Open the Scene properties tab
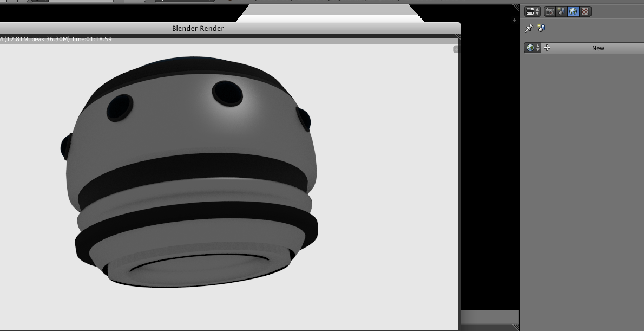This screenshot has height=331, width=644. pos(561,11)
